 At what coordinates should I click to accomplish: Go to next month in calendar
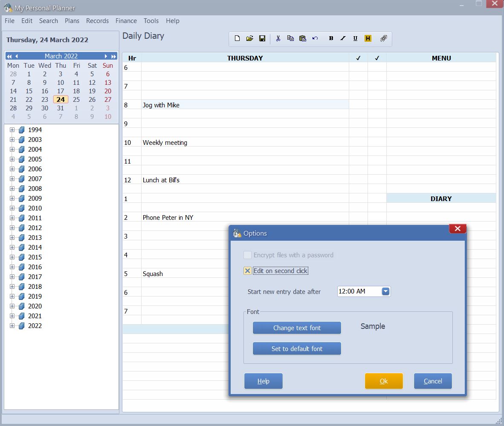coord(106,56)
